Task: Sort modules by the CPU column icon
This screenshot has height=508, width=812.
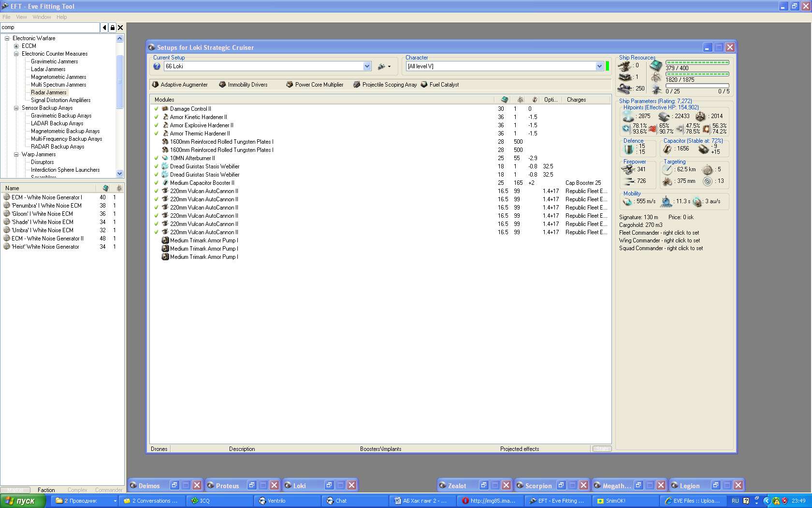Action: pyautogui.click(x=505, y=100)
